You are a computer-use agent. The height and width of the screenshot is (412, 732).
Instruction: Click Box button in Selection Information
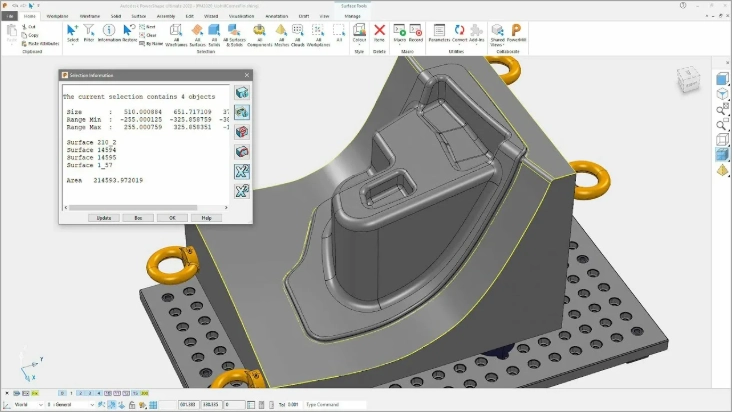pyautogui.click(x=138, y=218)
